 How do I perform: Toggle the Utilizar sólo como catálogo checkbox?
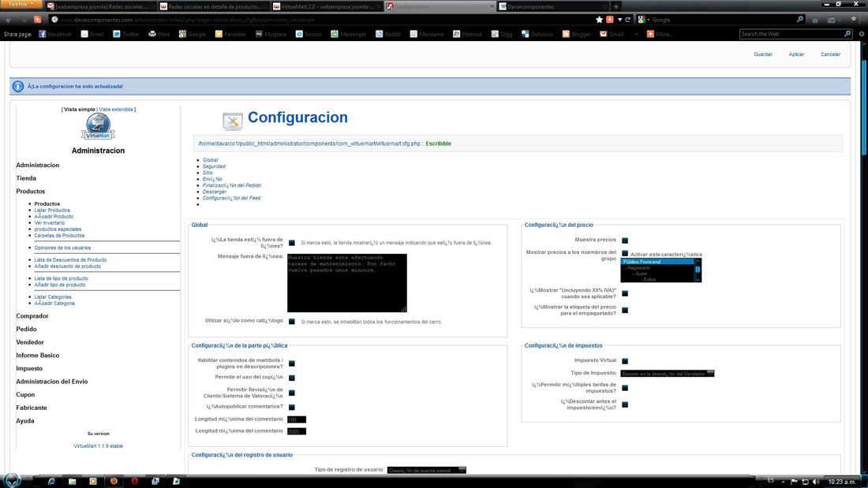point(292,322)
